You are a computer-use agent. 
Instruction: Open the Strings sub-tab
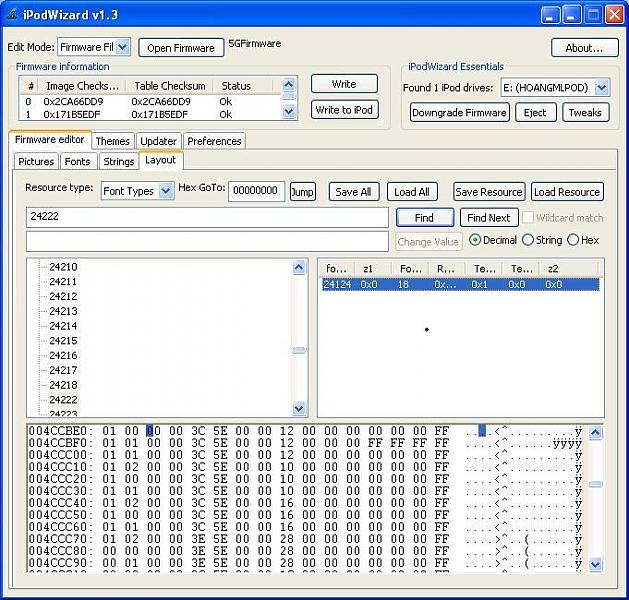pos(118,161)
